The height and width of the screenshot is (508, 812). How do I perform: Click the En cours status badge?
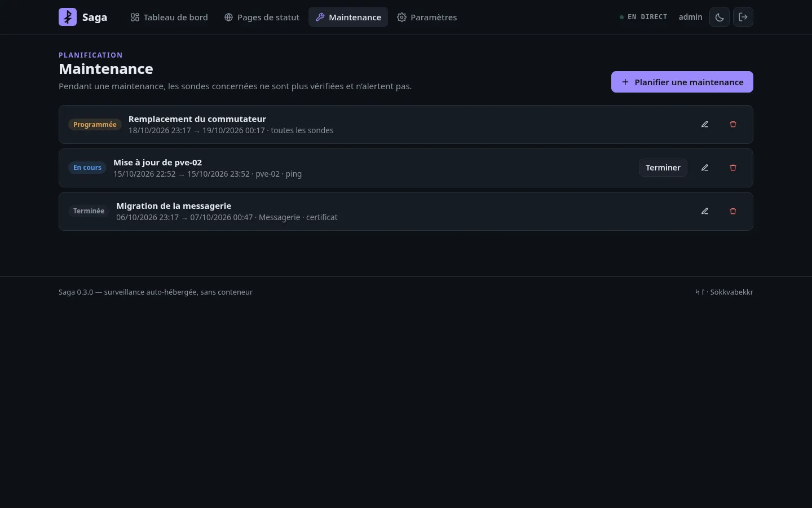(87, 168)
